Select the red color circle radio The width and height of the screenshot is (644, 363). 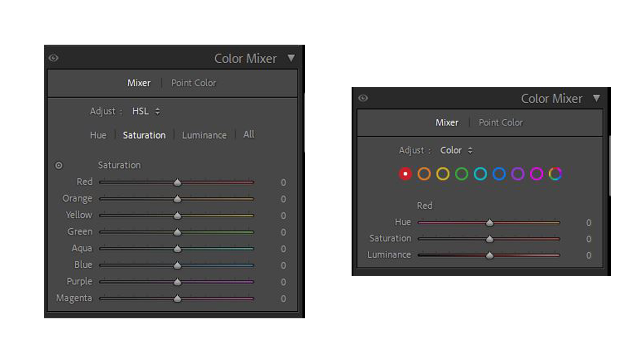tap(405, 174)
